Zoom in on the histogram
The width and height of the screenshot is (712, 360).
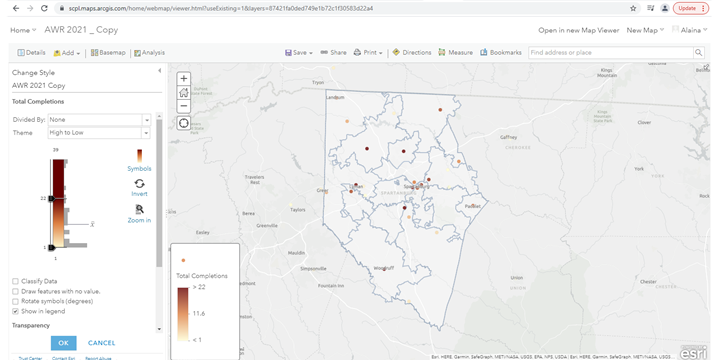139,214
